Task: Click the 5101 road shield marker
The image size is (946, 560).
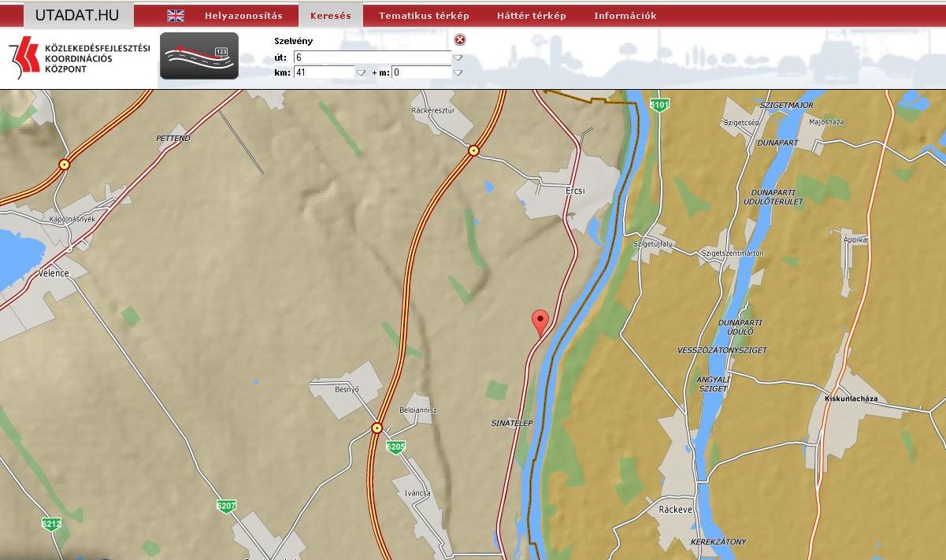Action: 659,104
